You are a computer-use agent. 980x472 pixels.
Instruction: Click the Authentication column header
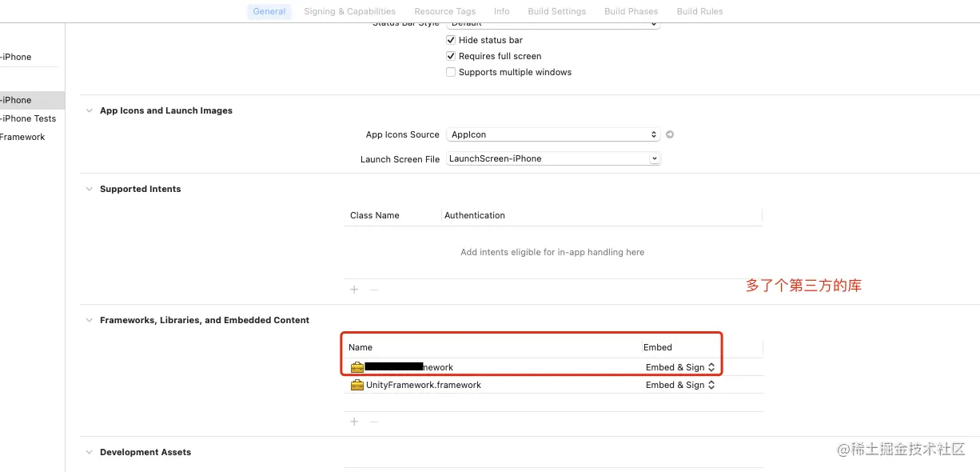(x=475, y=215)
